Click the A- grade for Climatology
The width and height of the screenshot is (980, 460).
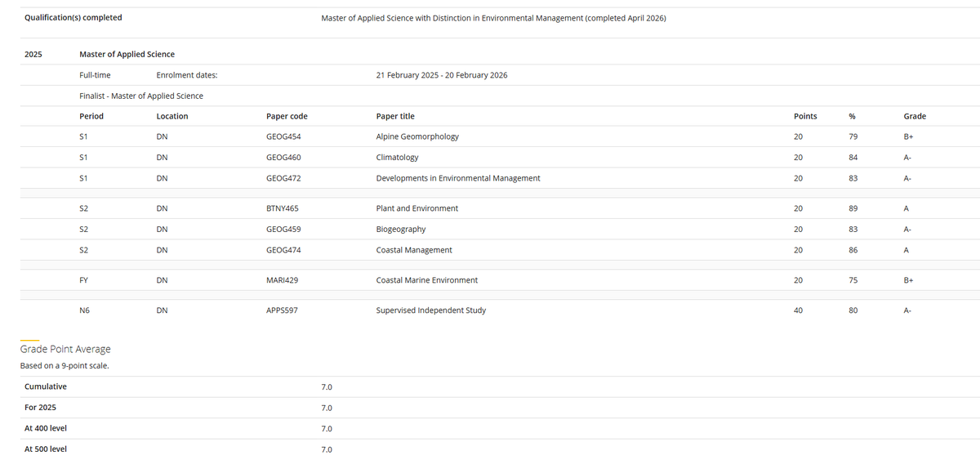tap(907, 157)
